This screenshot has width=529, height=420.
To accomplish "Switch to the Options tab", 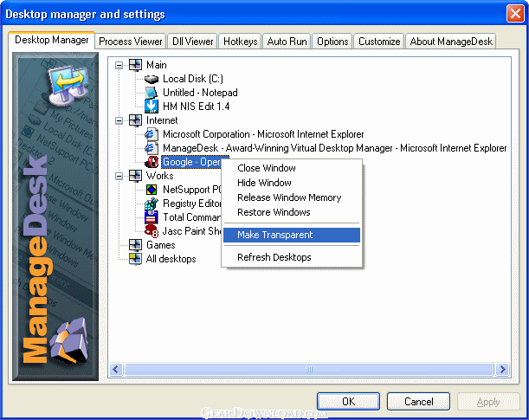I will [332, 42].
